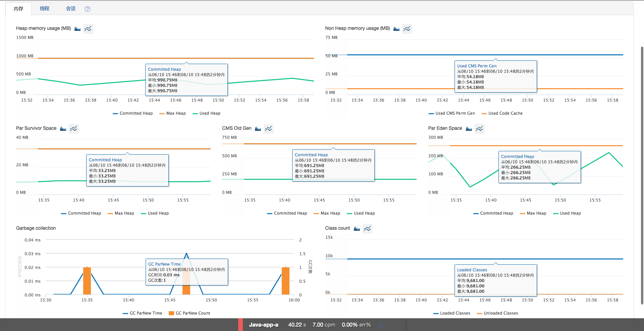Switch to the 线程 tab
The width and height of the screenshot is (644, 331).
click(44, 8)
